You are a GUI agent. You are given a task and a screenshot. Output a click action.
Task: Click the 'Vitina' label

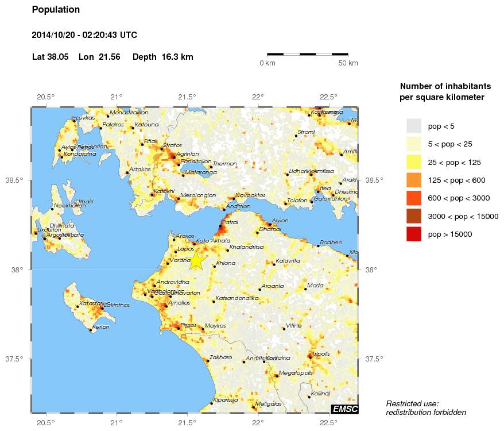coord(294,326)
